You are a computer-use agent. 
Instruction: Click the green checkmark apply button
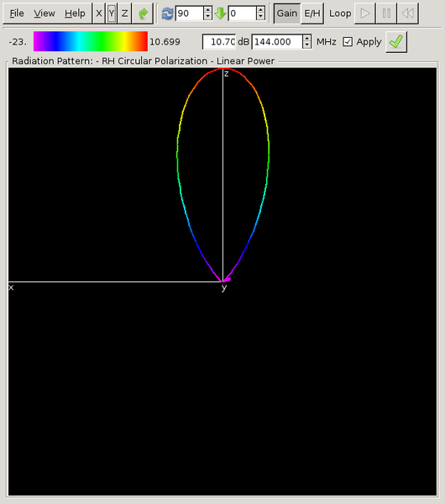[x=395, y=42]
